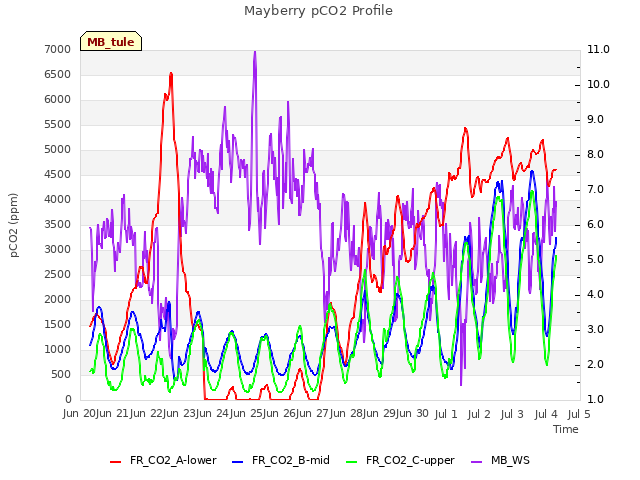Click the Jun 20 date label

pos(79,414)
